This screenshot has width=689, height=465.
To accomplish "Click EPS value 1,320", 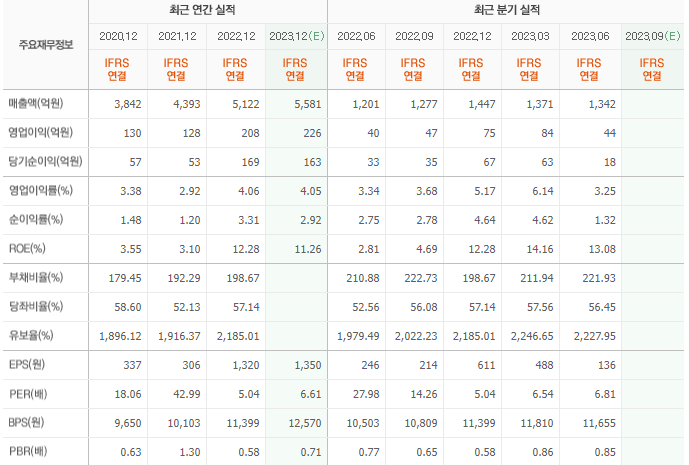I will point(246,365).
